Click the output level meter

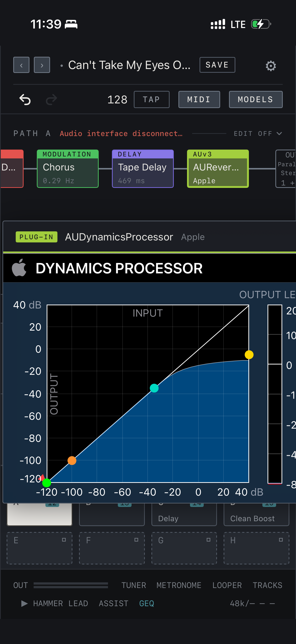click(275, 394)
